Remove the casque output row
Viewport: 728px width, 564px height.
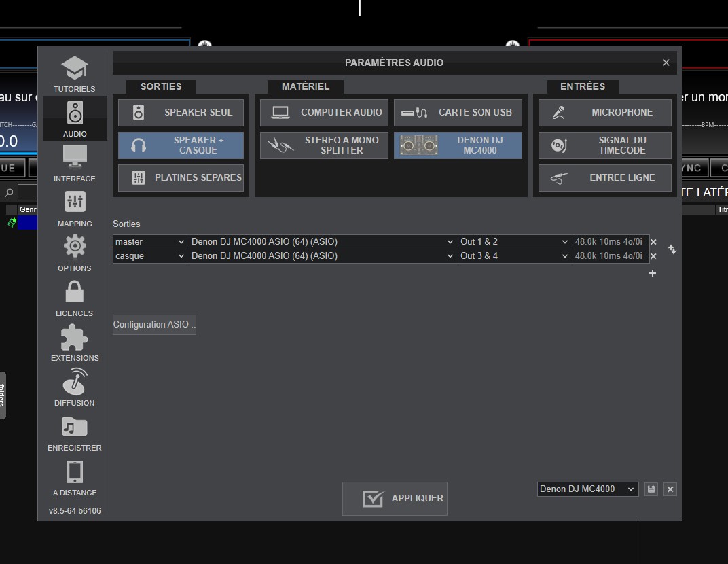[x=653, y=256]
